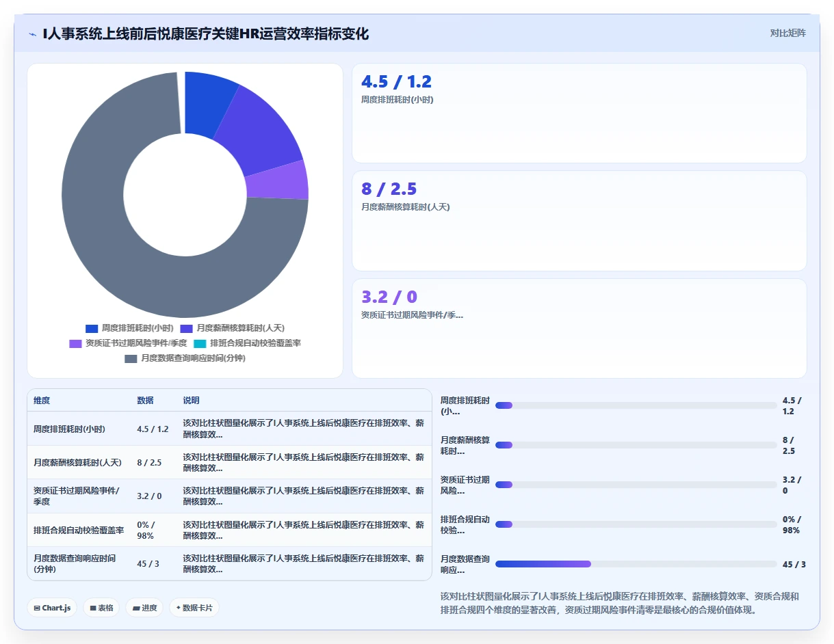The width and height of the screenshot is (834, 644).
Task: Click the 说明 column header
Action: pos(191,401)
